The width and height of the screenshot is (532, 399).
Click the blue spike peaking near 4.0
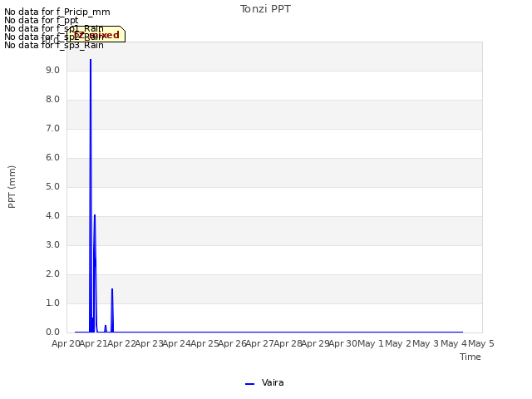click(95, 273)
